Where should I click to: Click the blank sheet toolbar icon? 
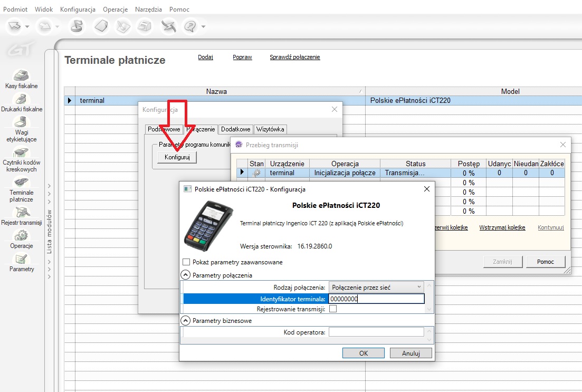pyautogui.click(x=101, y=26)
